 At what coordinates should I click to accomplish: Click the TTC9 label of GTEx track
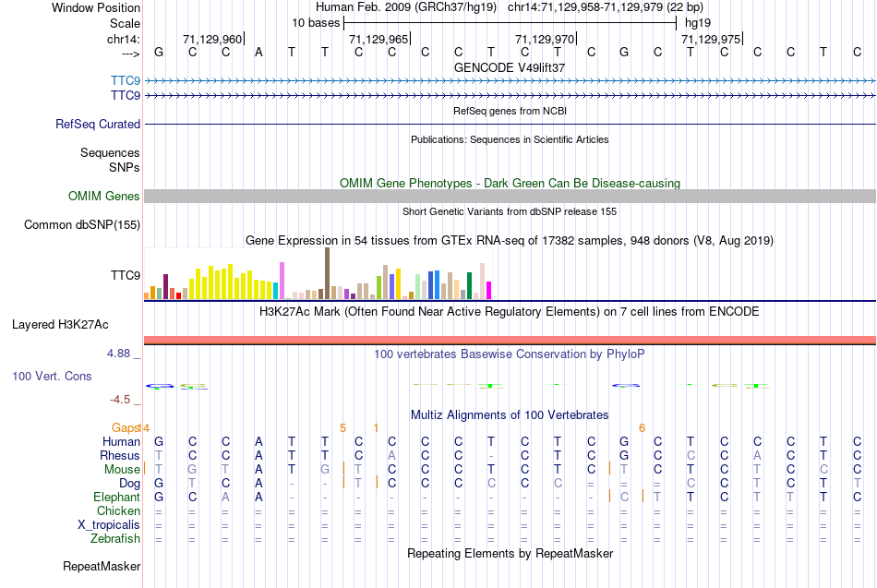coord(126,275)
